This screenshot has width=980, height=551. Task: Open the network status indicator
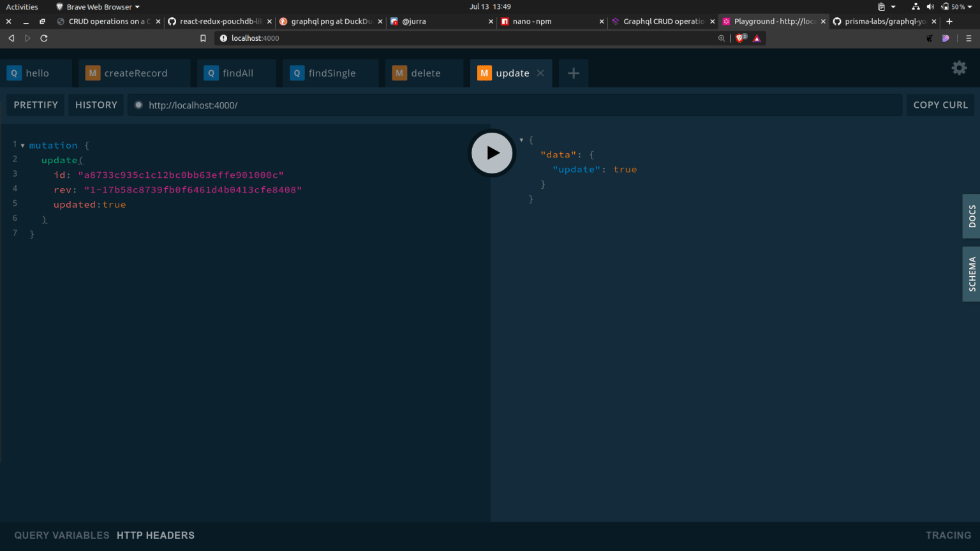[x=916, y=7]
